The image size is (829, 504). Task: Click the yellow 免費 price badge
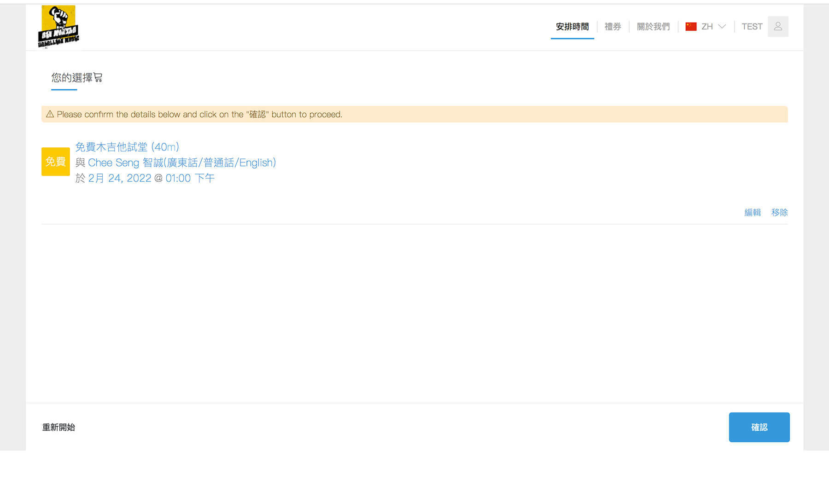(x=56, y=162)
